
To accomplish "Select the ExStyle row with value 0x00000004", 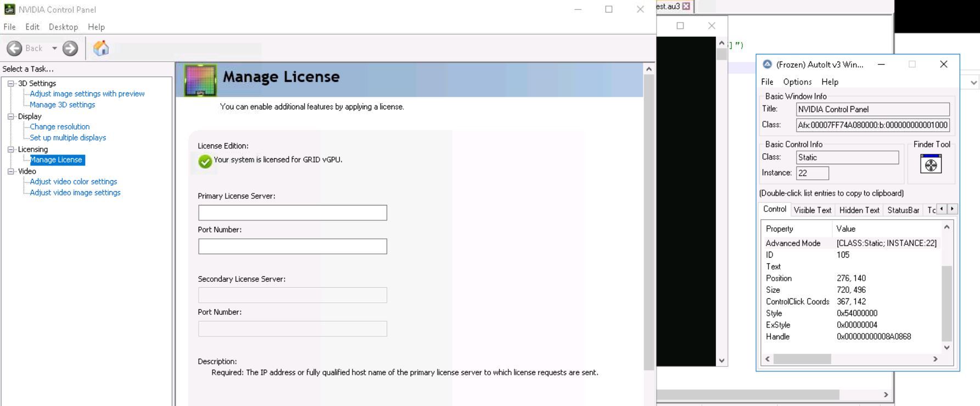I will (x=852, y=325).
